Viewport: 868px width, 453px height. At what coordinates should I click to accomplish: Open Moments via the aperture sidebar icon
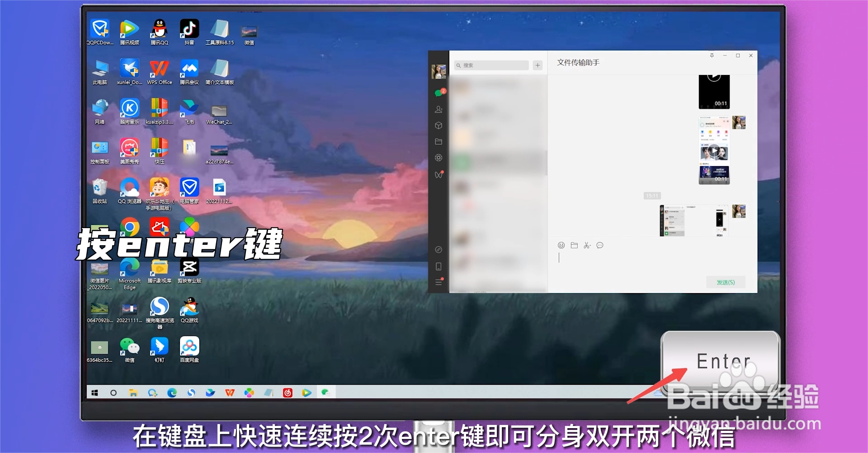[x=439, y=158]
